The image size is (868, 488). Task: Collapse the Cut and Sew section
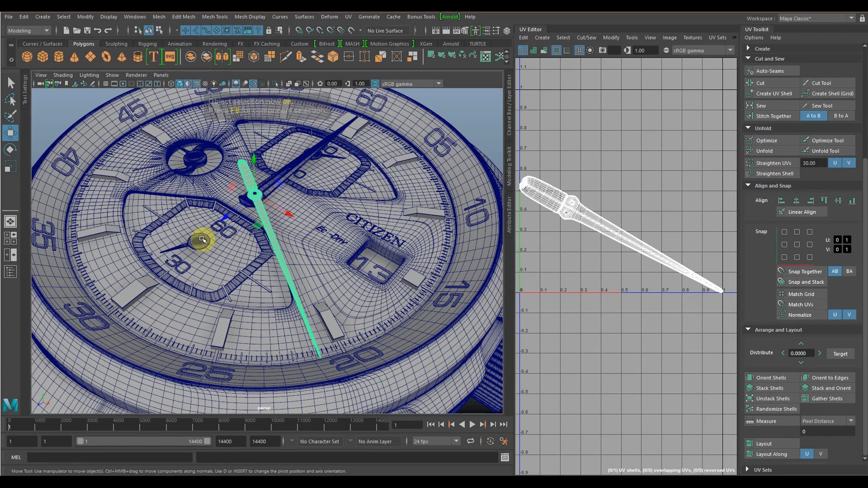(748, 58)
